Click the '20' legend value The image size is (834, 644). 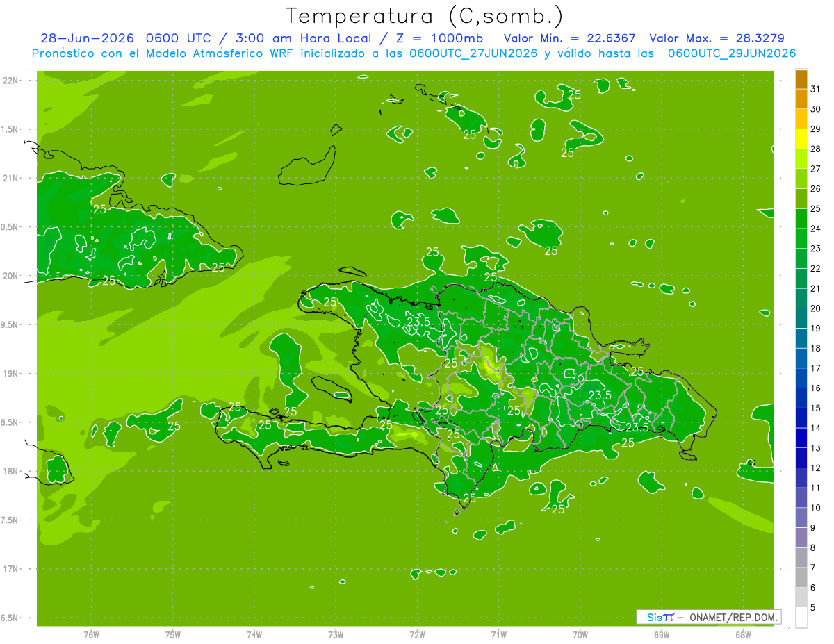click(x=816, y=308)
